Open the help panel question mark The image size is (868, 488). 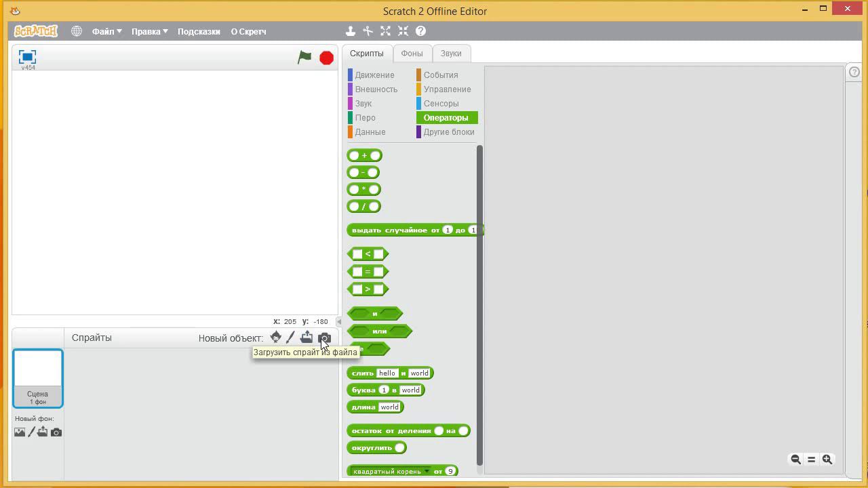pyautogui.click(x=854, y=72)
